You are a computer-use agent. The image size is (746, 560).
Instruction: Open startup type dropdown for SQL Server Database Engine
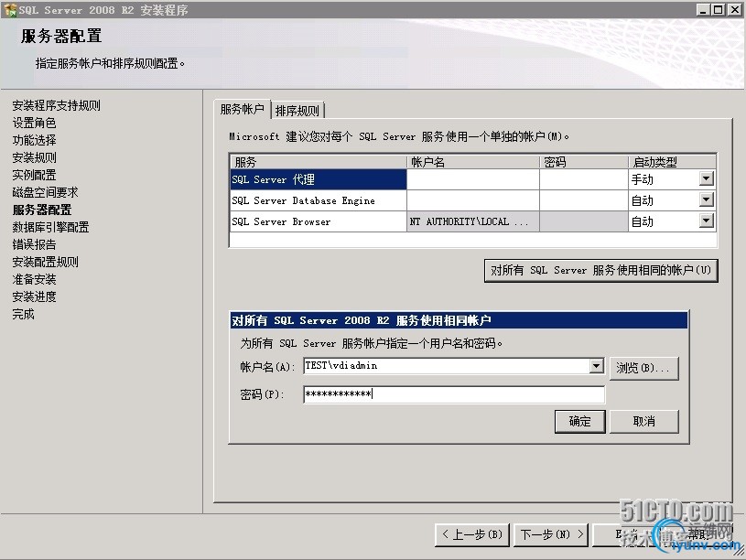click(706, 199)
